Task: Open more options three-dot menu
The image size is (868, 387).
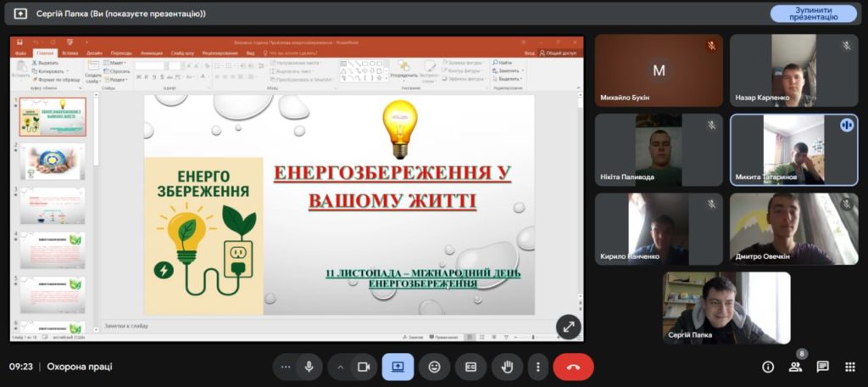Action: tap(537, 367)
